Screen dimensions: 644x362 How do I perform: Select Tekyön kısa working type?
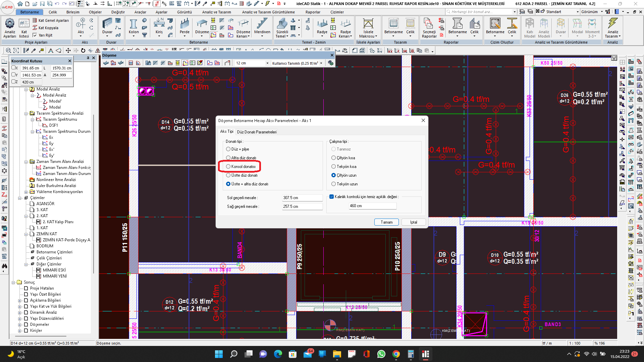[x=333, y=167]
